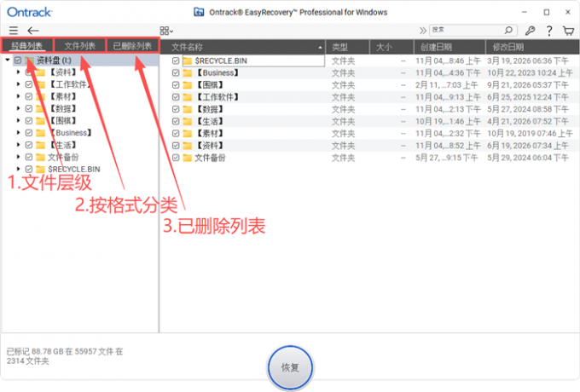Click 【生活】 folder icon in file list

pos(188,121)
